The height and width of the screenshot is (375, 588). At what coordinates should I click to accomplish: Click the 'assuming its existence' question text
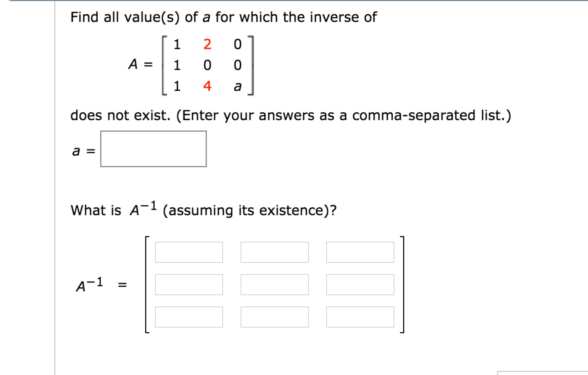[x=250, y=210]
